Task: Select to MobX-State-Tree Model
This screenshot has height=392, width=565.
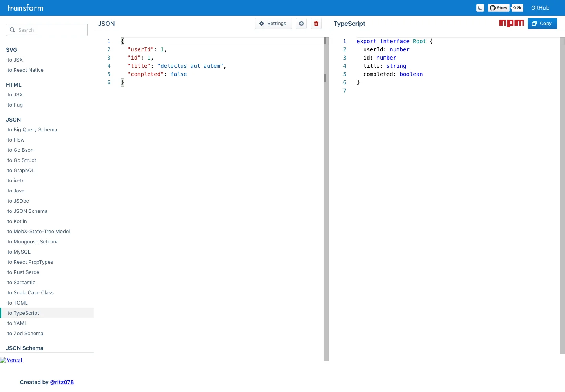Action: [47, 232]
